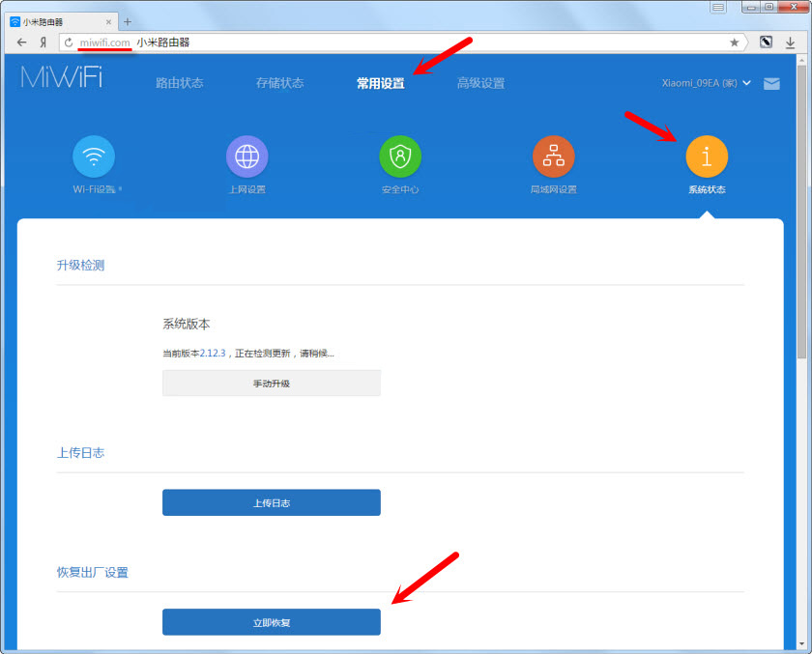Expand the Xiaomi_09EA router dropdown
812x654 pixels.
point(706,84)
